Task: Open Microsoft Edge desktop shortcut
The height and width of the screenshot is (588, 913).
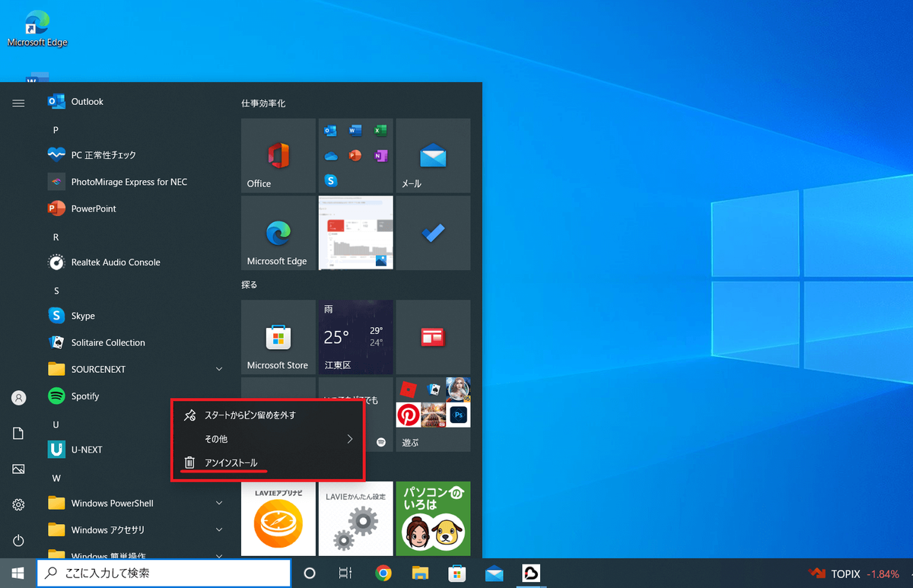Action: click(x=37, y=29)
